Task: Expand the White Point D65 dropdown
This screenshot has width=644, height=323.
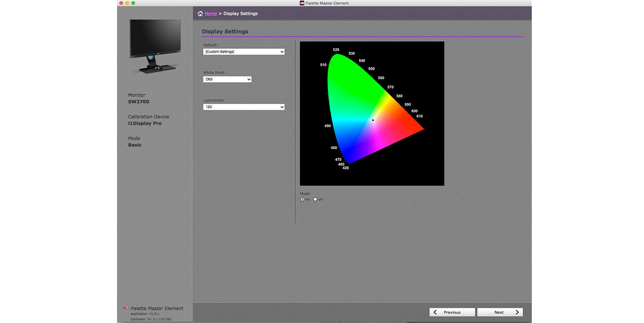Action: coord(227,79)
